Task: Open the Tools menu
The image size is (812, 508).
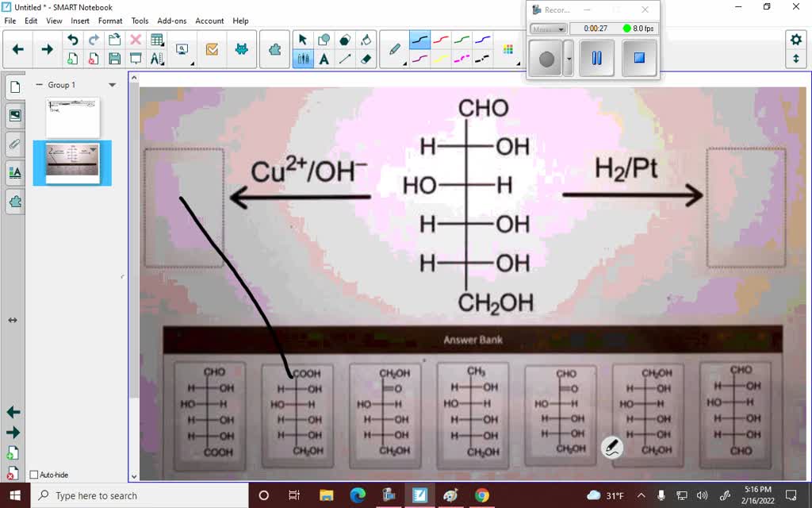Action: tap(140, 21)
